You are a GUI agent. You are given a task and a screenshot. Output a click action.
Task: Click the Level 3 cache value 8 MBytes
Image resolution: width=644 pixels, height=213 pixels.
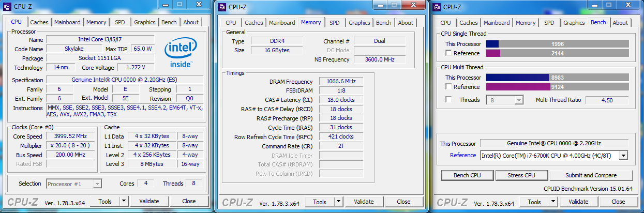click(x=152, y=164)
